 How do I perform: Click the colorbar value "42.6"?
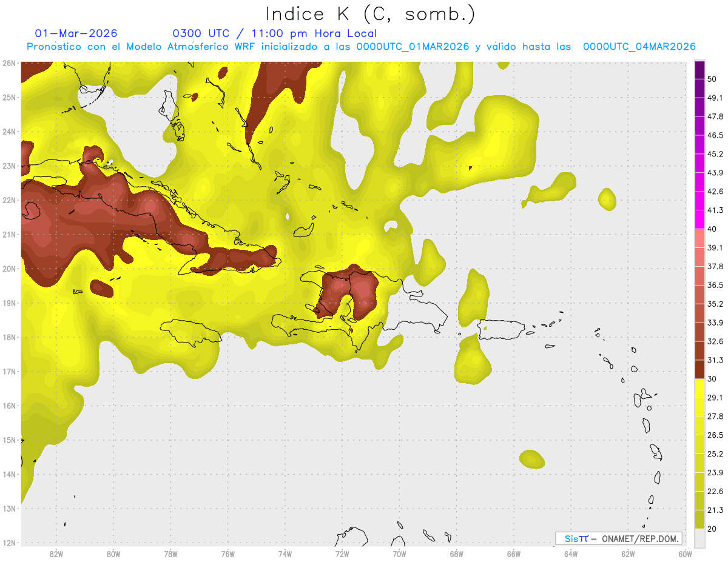tap(715, 192)
